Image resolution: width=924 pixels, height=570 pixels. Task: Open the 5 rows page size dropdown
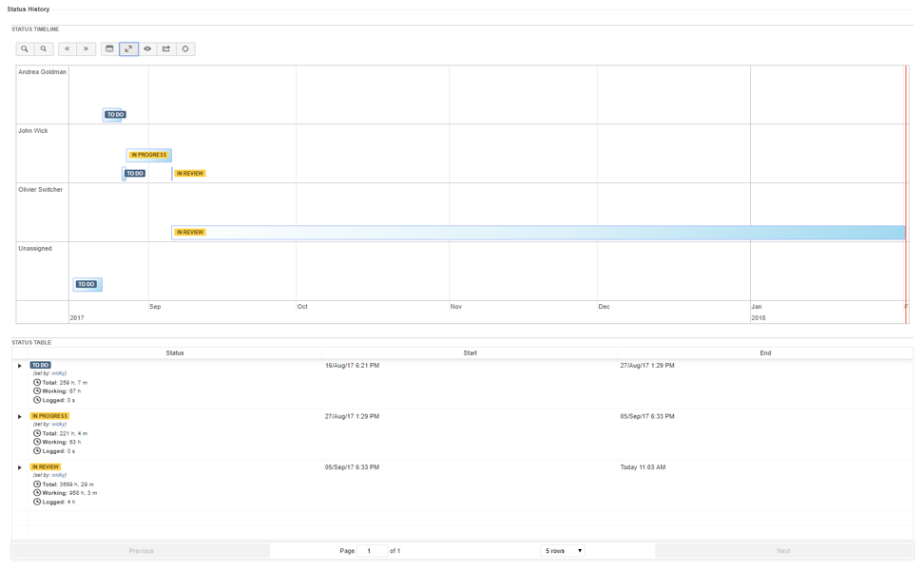click(x=563, y=551)
